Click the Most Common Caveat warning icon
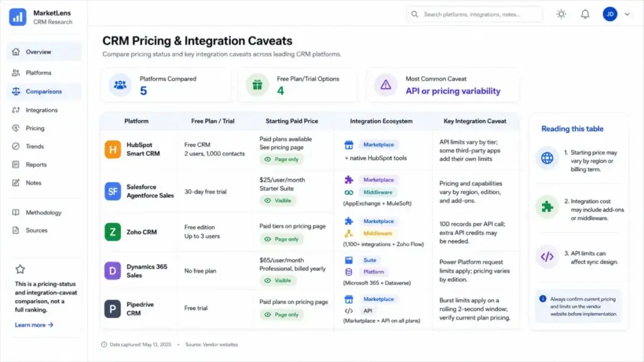The height and width of the screenshot is (362, 644). click(386, 85)
